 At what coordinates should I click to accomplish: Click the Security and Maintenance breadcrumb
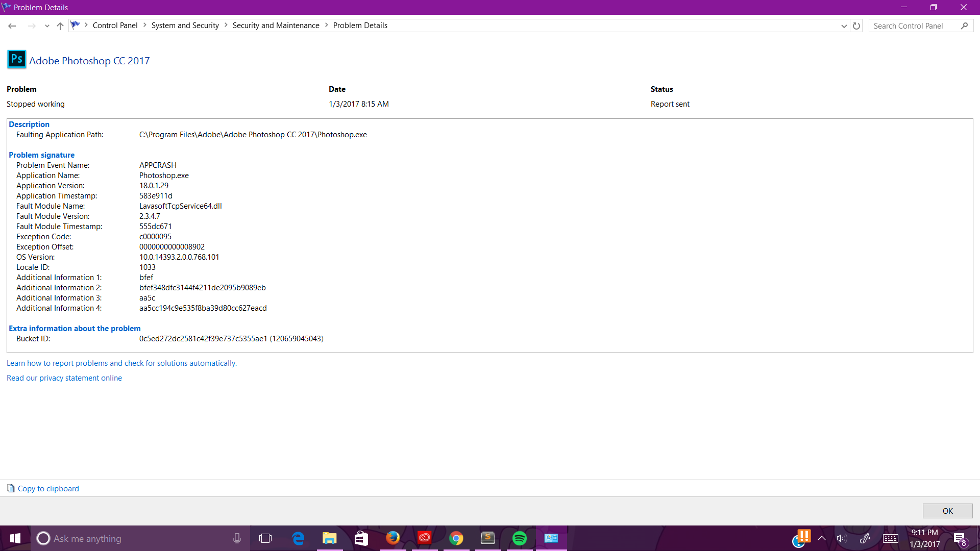[x=275, y=25]
